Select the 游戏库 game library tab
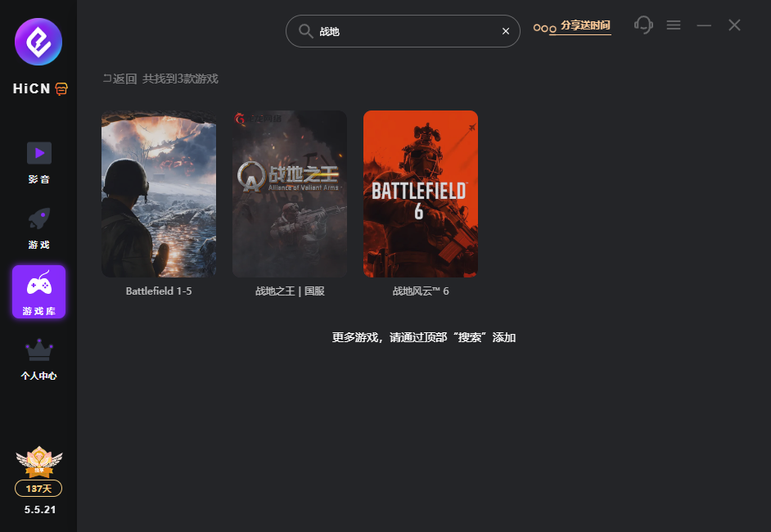The image size is (771, 532). click(x=38, y=291)
